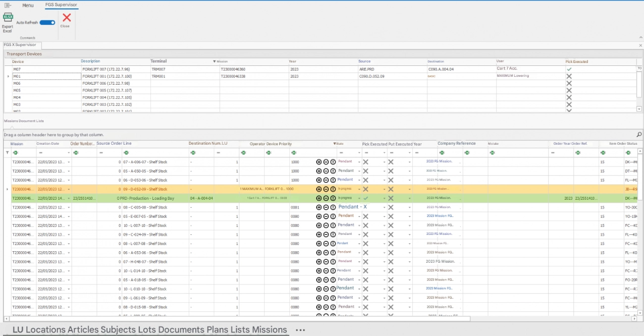
Task: Toggle Put Executed in row 09 - D-052-09
Action: coord(391,189)
